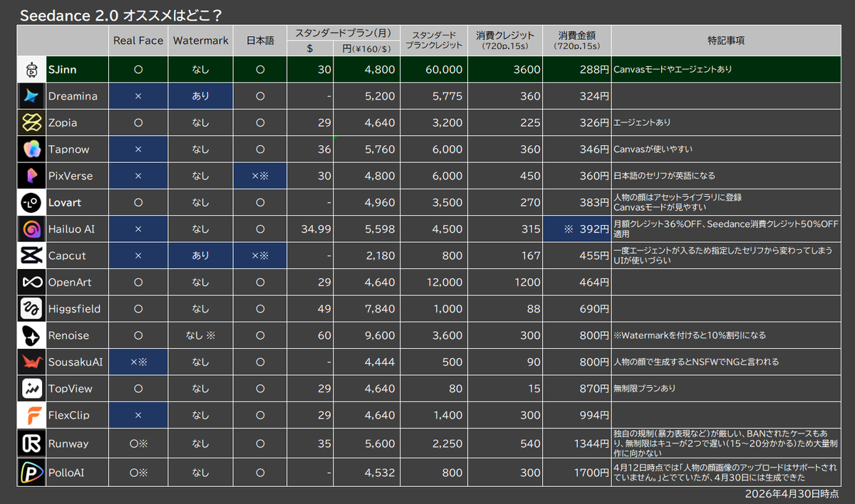
Task: Click the SousakuAI ×※ Real Face cell
Action: (x=138, y=362)
